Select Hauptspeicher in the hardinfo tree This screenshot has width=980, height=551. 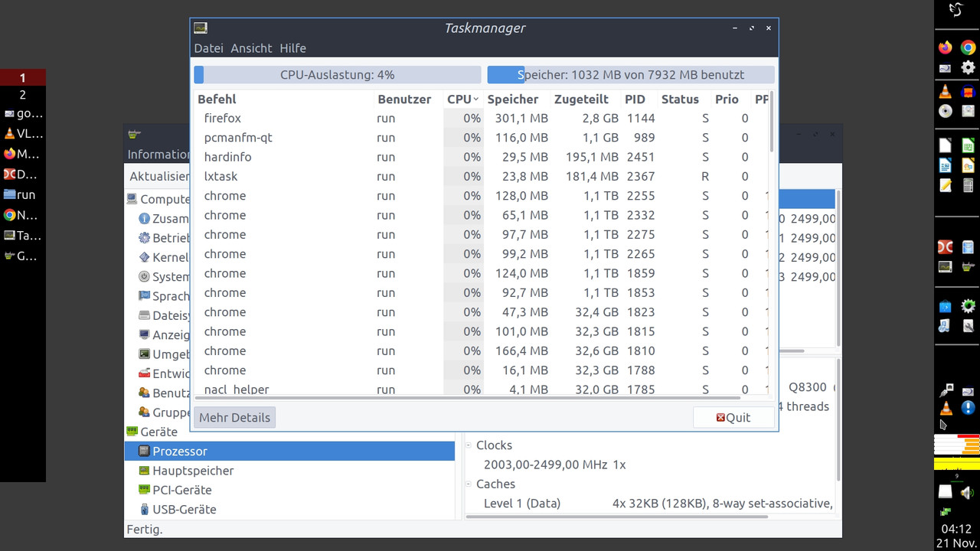pyautogui.click(x=193, y=471)
